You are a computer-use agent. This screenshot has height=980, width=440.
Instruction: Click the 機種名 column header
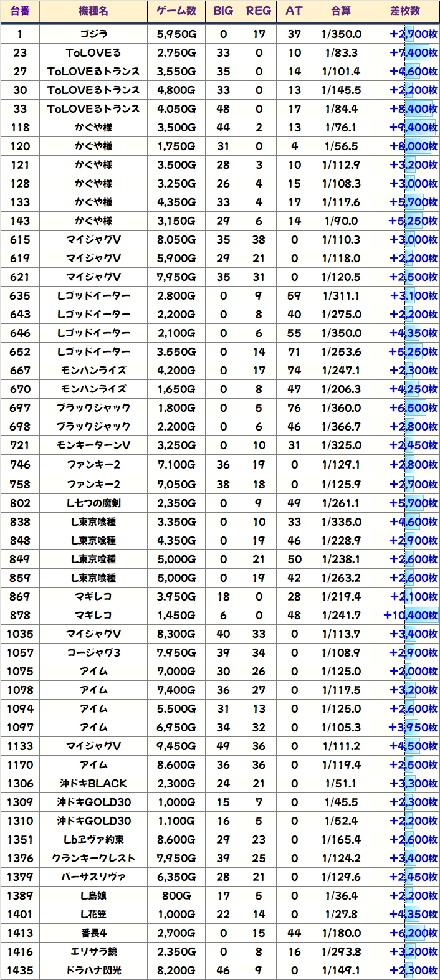93,11
